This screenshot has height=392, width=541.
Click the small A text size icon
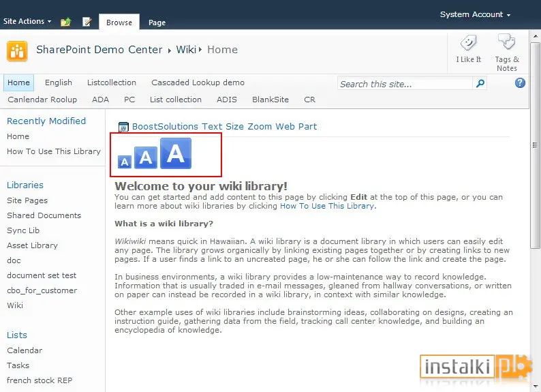(125, 162)
